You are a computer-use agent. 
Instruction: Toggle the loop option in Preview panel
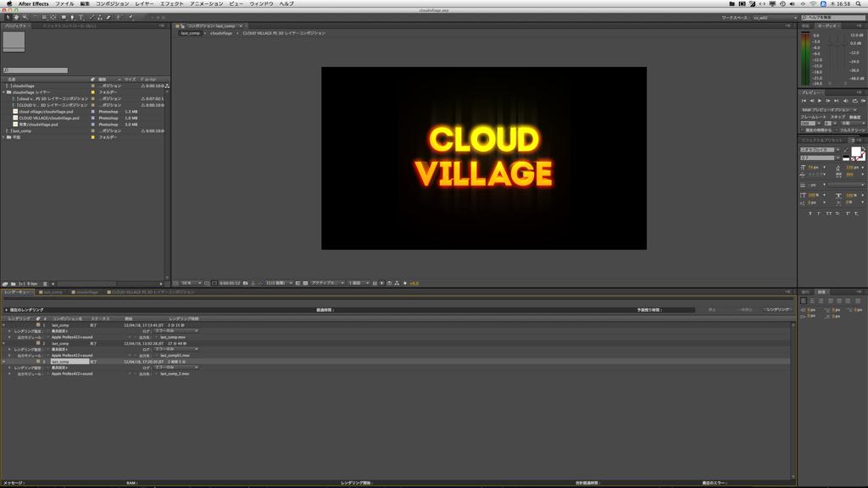coord(854,101)
